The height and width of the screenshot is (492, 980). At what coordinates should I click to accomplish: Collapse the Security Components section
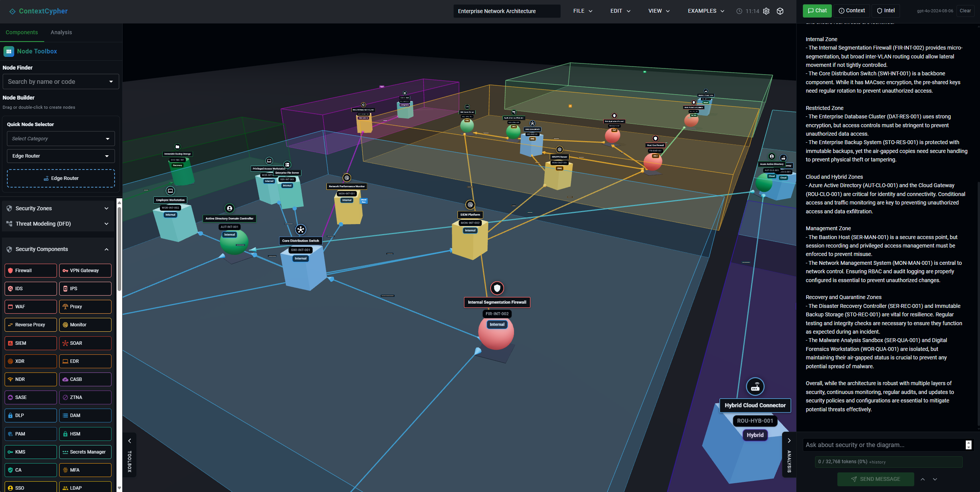pos(58,249)
